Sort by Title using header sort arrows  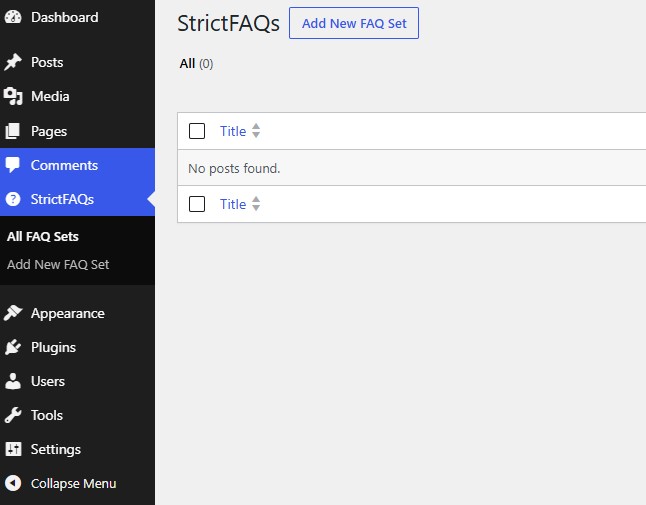tap(256, 131)
